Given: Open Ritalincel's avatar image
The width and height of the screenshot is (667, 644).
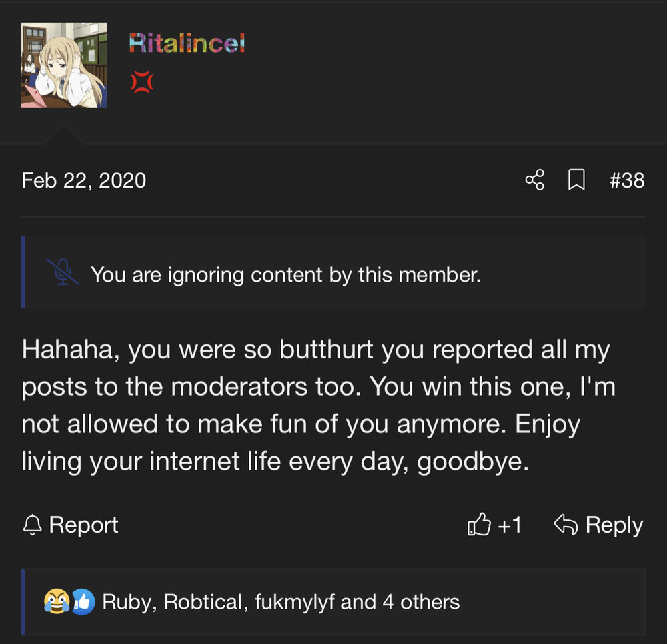Looking at the screenshot, I should click(64, 65).
